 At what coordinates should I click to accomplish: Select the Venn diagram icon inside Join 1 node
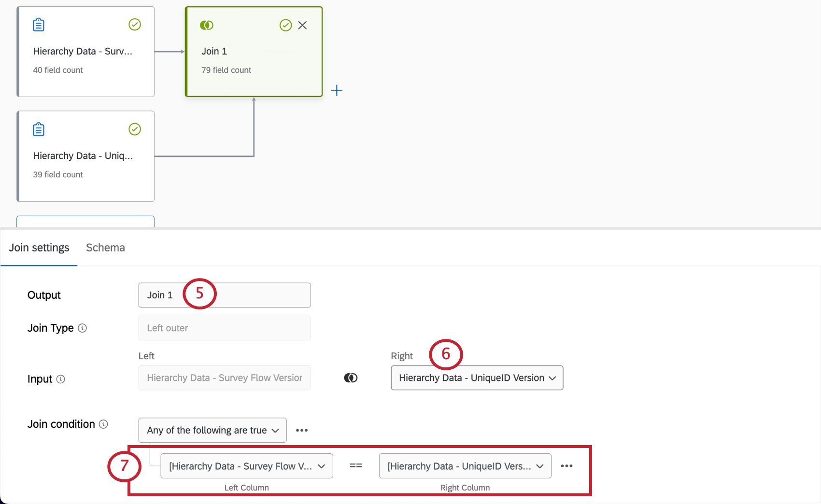(207, 25)
